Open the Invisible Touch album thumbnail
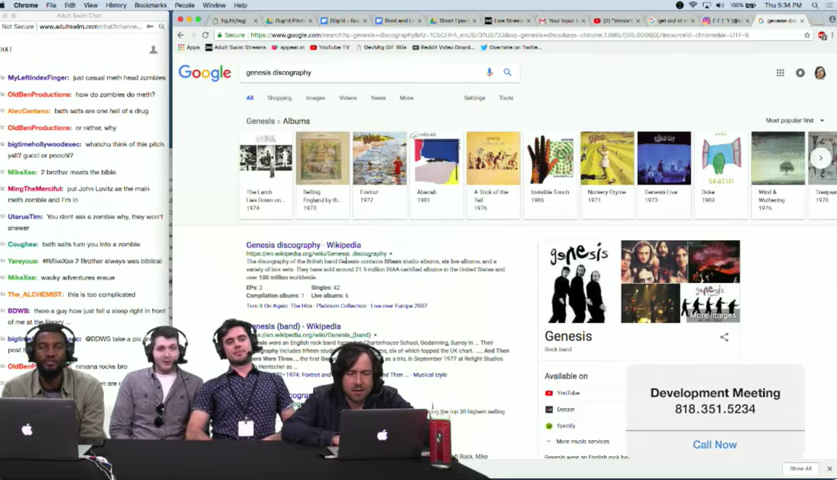Image resolution: width=837 pixels, height=480 pixels. tap(550, 175)
